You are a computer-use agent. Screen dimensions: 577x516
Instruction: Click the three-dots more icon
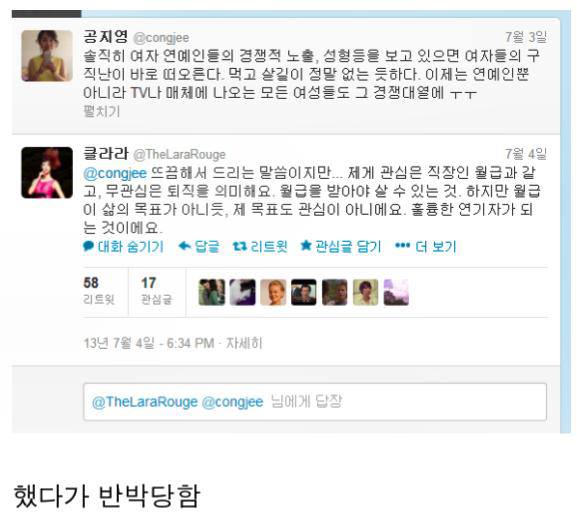point(402,245)
